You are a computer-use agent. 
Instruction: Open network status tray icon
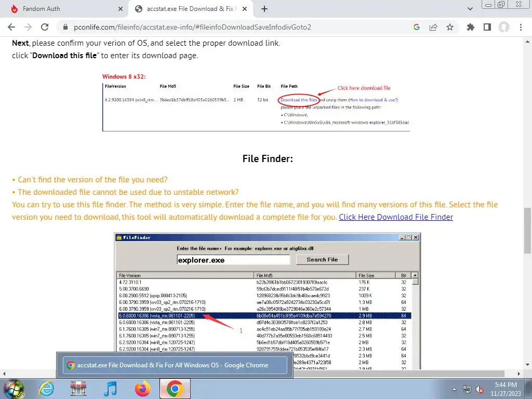pos(467,389)
